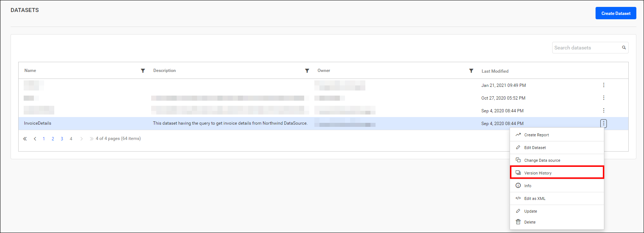
Task: Click the Create Report chart icon
Action: (x=518, y=134)
